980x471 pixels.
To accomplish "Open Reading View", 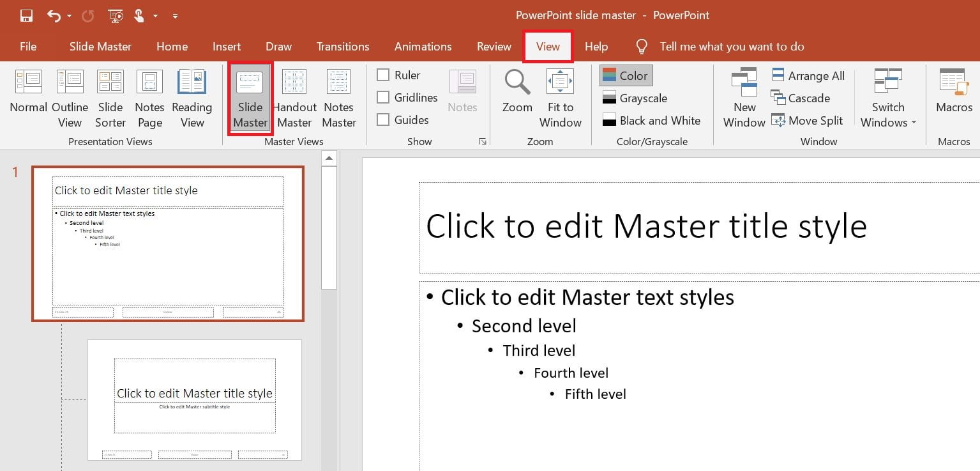I will click(x=192, y=98).
